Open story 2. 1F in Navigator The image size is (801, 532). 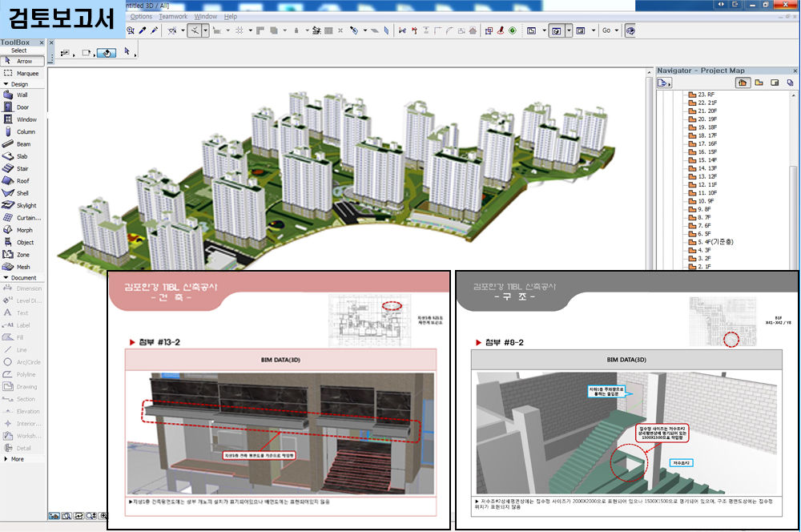[x=700, y=266]
